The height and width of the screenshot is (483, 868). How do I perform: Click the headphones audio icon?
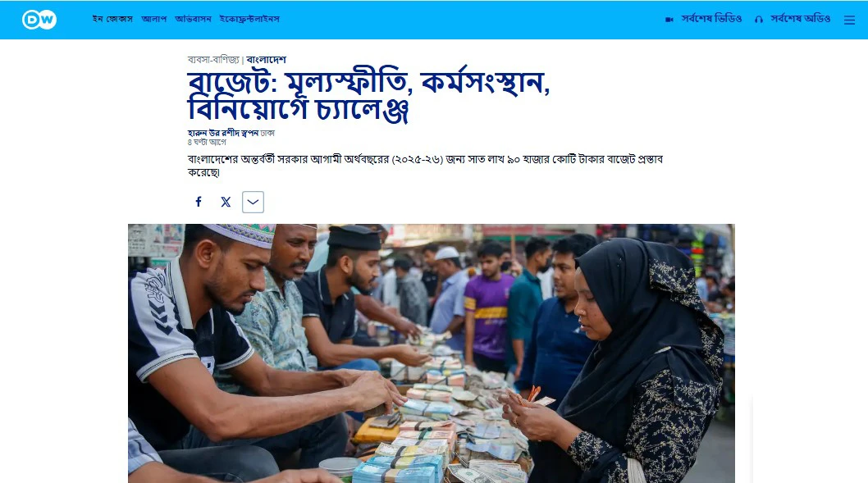point(759,20)
